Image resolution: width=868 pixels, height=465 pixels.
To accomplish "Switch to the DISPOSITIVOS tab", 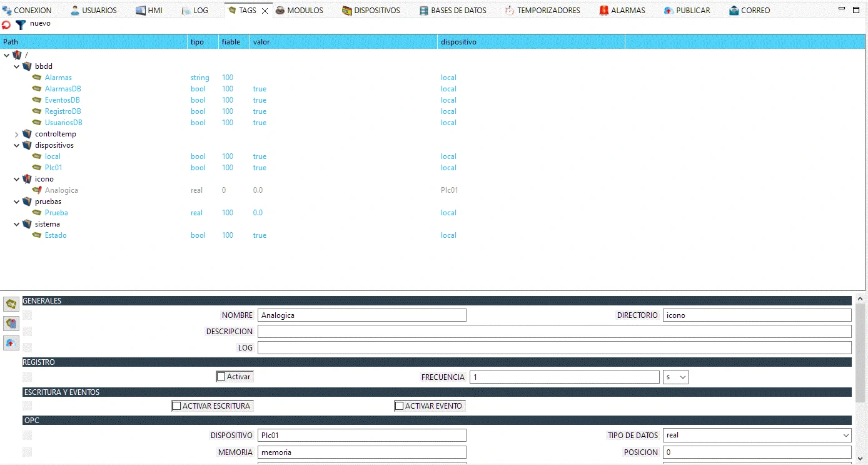I will 370,11.
